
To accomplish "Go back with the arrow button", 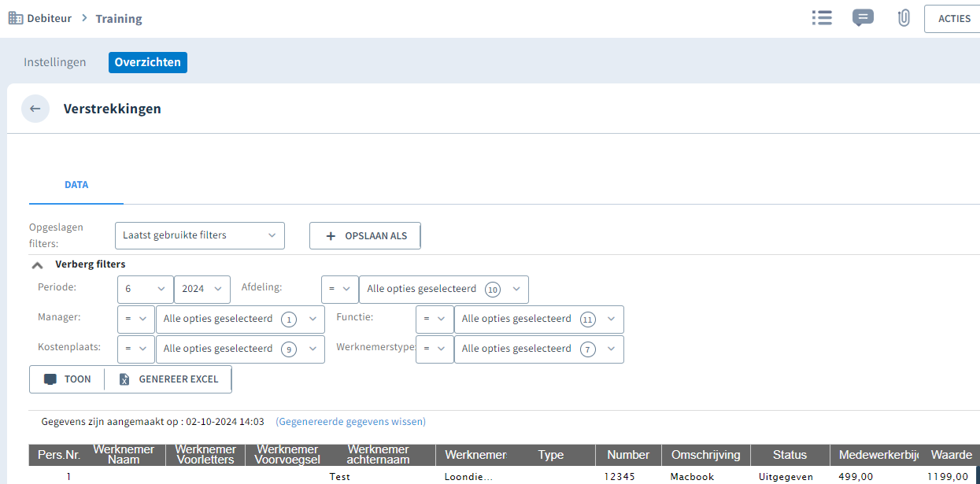I will tap(35, 109).
